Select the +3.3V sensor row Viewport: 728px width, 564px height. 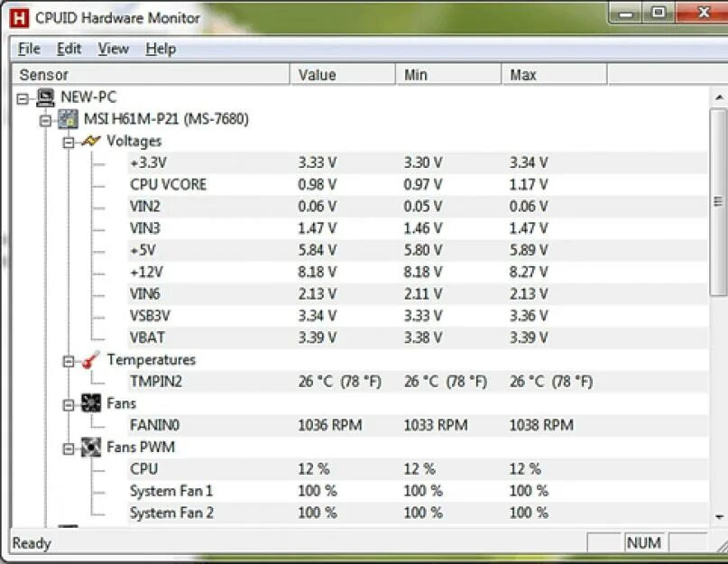click(x=417, y=162)
